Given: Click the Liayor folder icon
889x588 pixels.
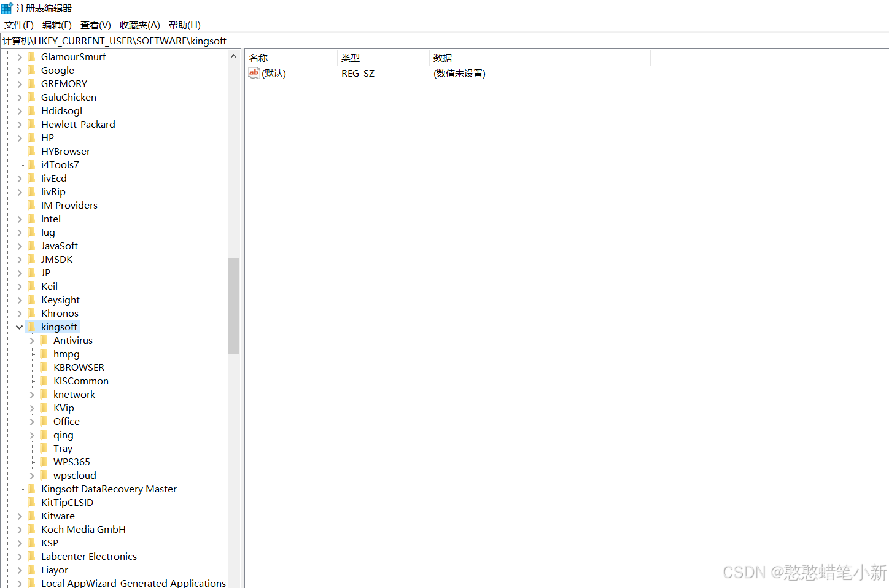Looking at the screenshot, I should pos(32,570).
